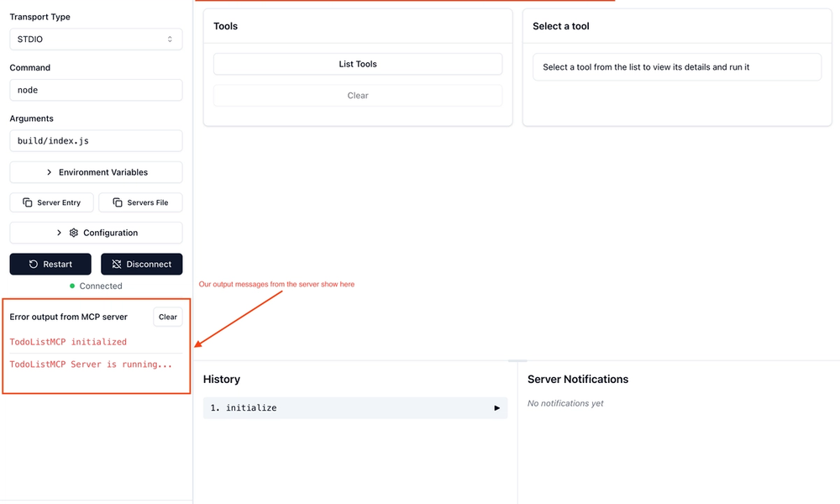Click the Server Notifications heading

tap(578, 379)
